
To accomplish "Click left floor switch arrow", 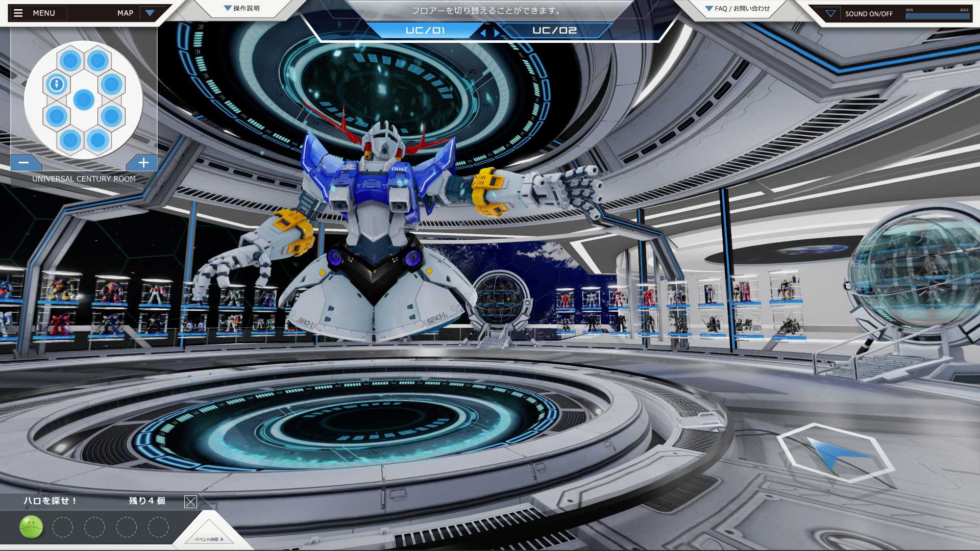I will [483, 33].
